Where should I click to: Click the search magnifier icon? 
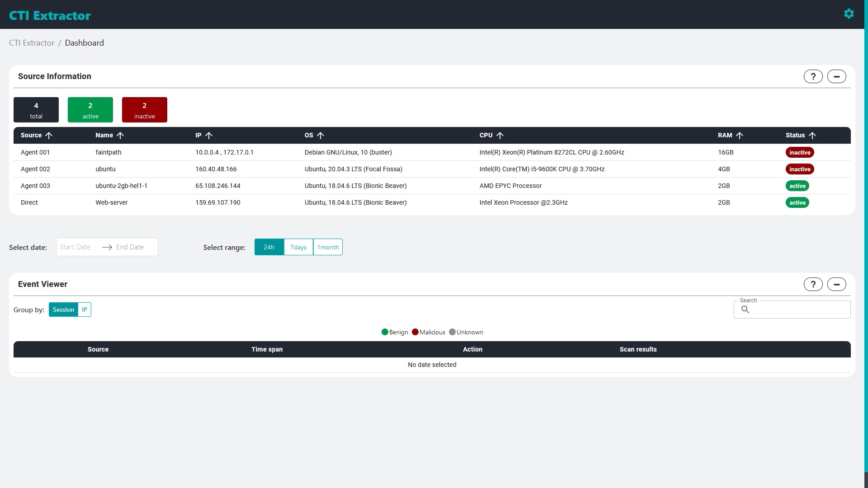click(745, 310)
